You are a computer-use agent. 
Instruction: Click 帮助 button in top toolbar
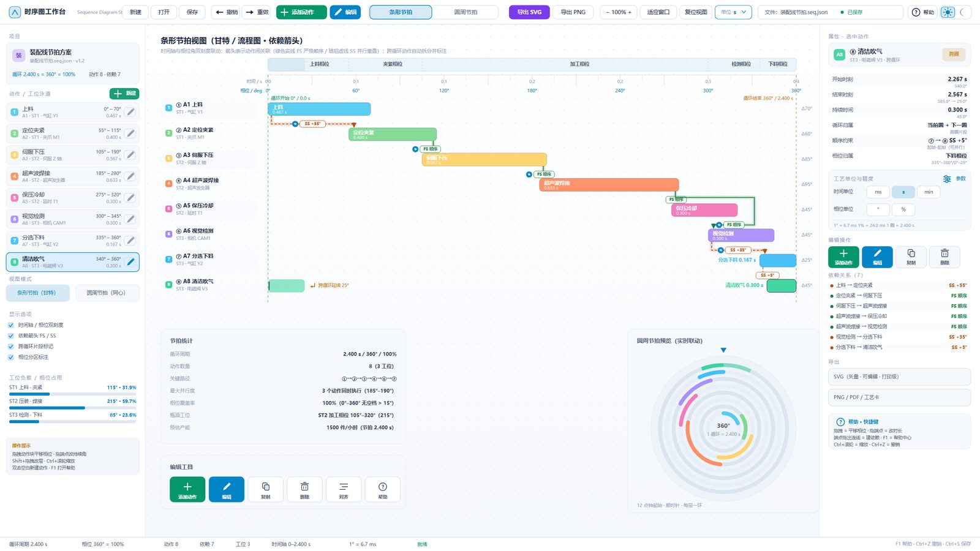(923, 12)
